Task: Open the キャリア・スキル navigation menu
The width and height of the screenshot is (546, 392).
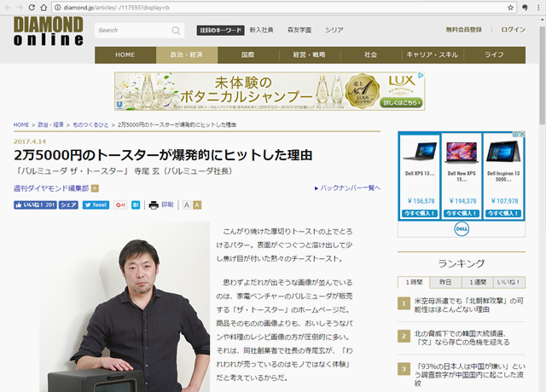Action: (x=432, y=55)
